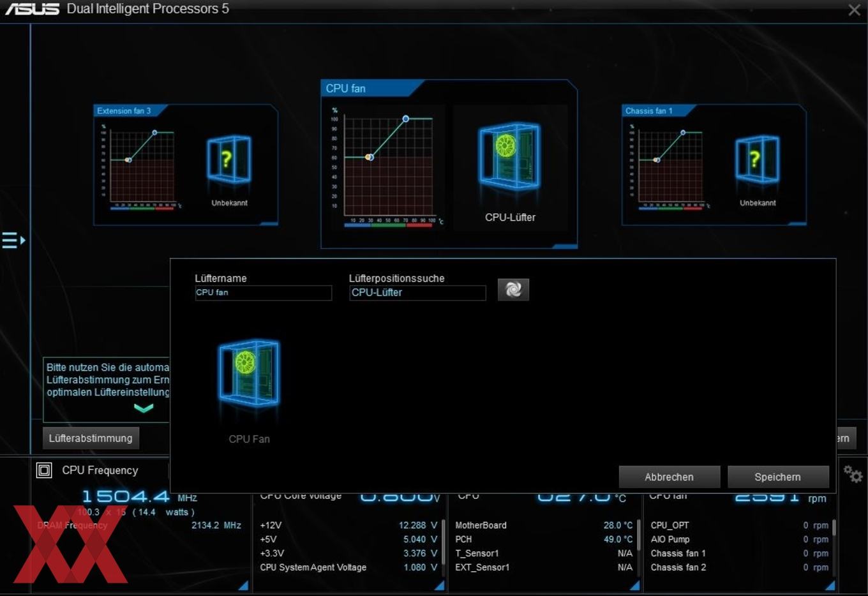Click the Unbekannt icon in Chassis fan 1 card
The width and height of the screenshot is (868, 596).
757,159
